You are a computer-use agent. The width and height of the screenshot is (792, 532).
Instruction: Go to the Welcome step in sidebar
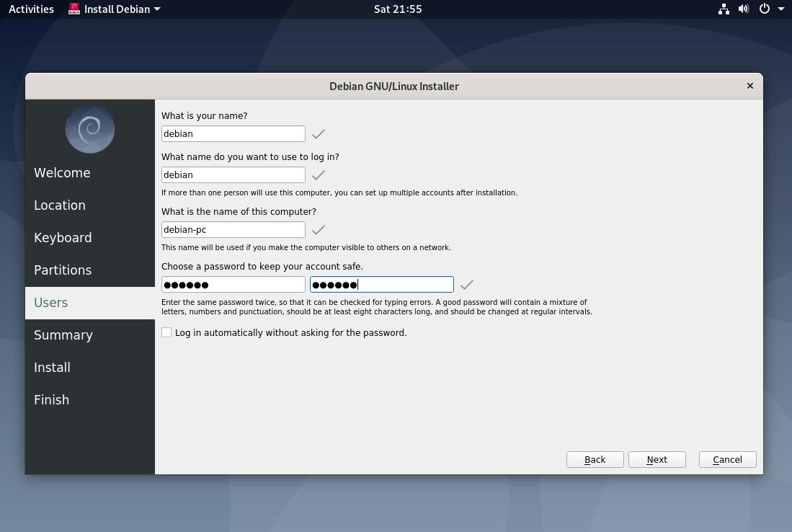(x=90, y=173)
